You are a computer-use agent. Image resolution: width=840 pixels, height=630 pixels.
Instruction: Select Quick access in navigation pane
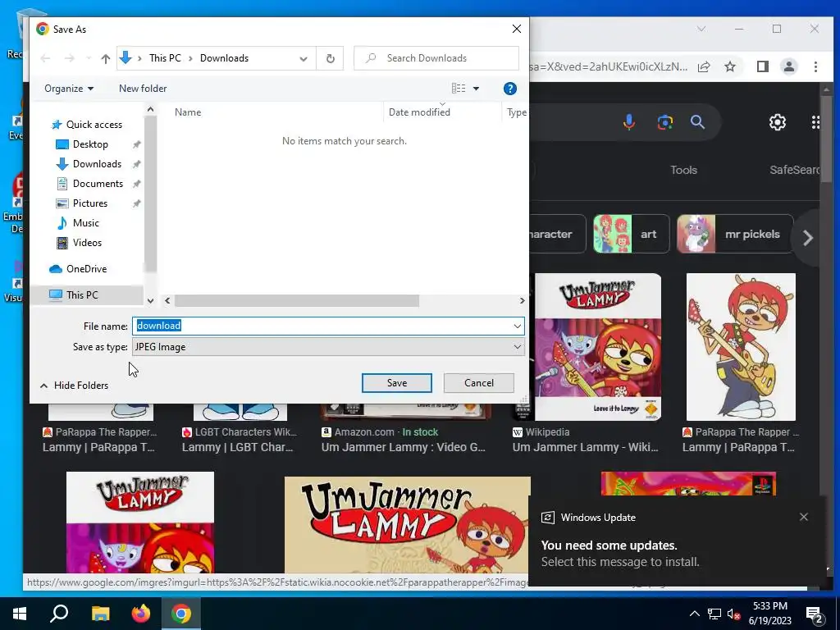click(94, 125)
